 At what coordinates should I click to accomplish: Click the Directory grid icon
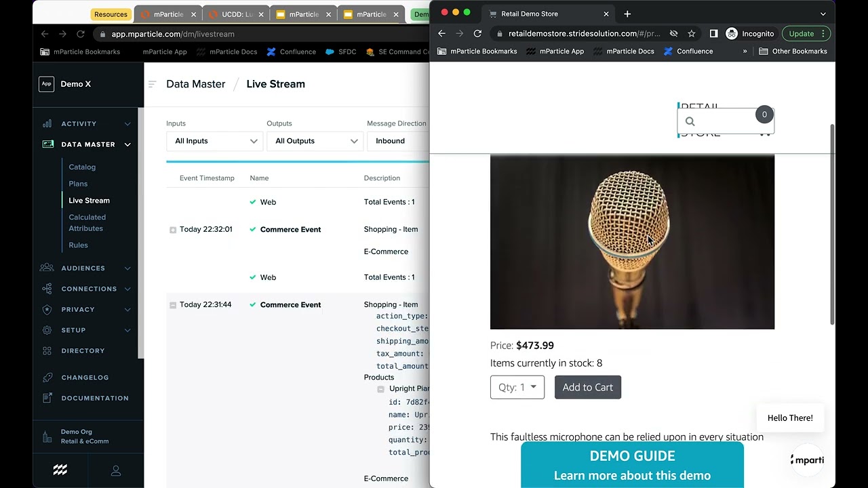point(47,350)
